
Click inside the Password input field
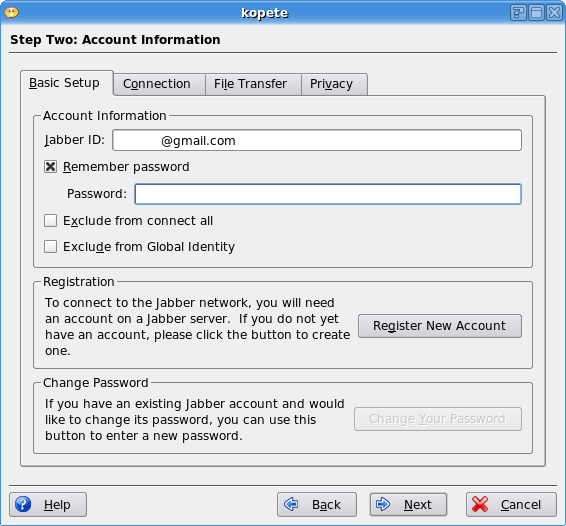click(x=328, y=194)
